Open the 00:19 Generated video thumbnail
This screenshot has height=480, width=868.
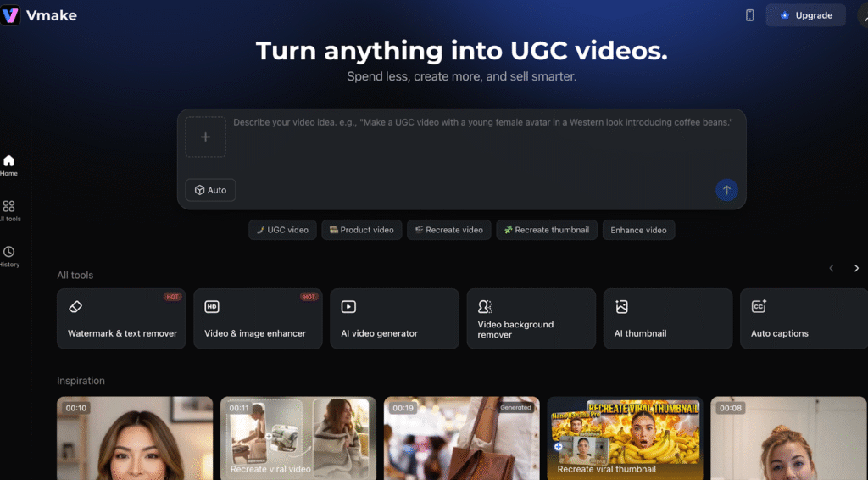[462, 438]
